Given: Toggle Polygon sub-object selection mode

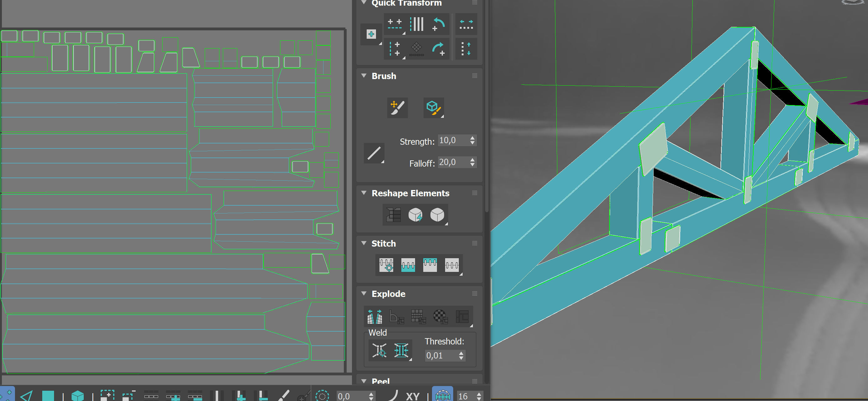Looking at the screenshot, I should pyautogui.click(x=48, y=396).
